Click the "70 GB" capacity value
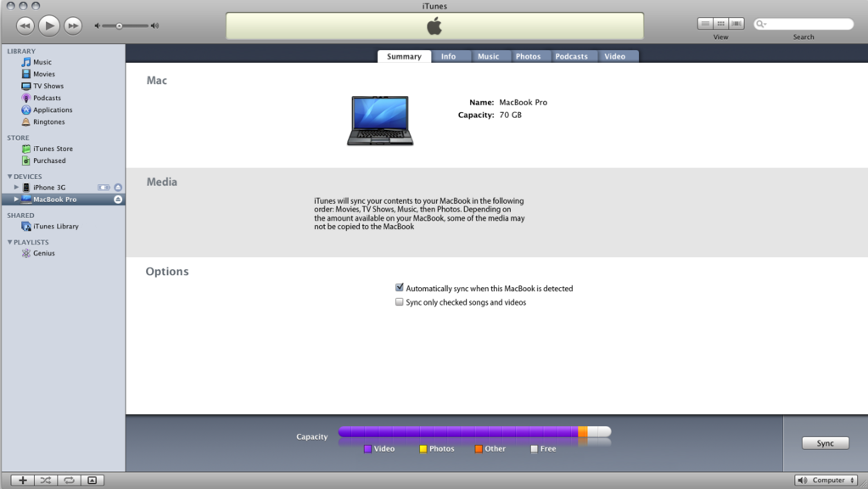 coord(511,115)
